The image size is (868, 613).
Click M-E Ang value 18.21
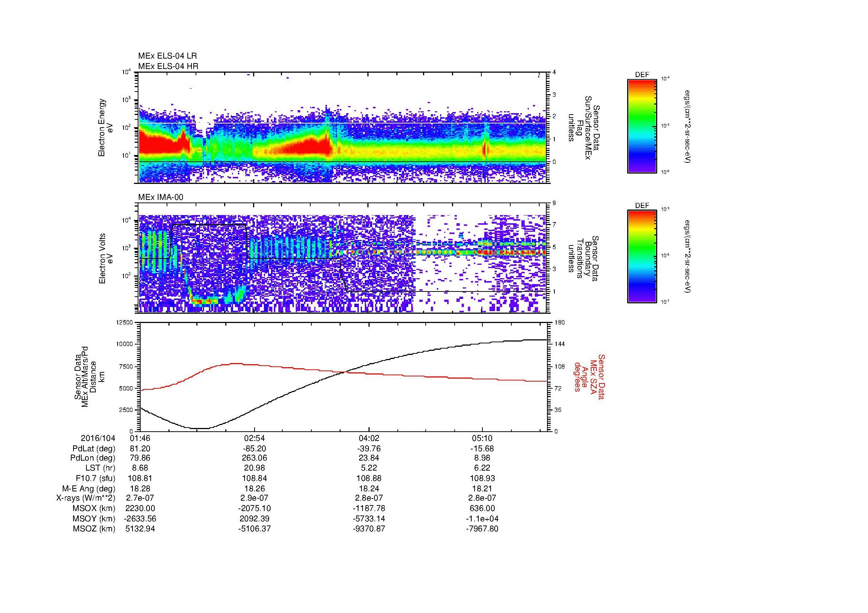tap(482, 488)
